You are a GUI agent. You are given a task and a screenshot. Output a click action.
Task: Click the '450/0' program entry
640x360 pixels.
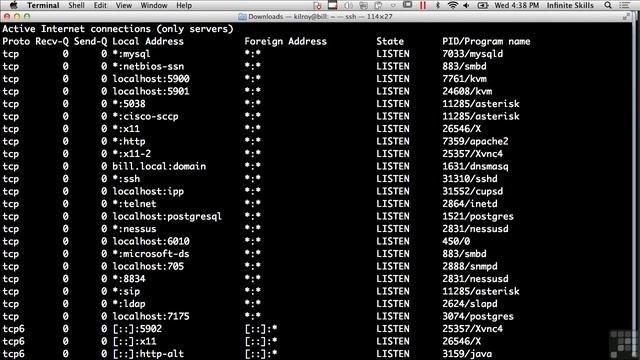pos(456,241)
